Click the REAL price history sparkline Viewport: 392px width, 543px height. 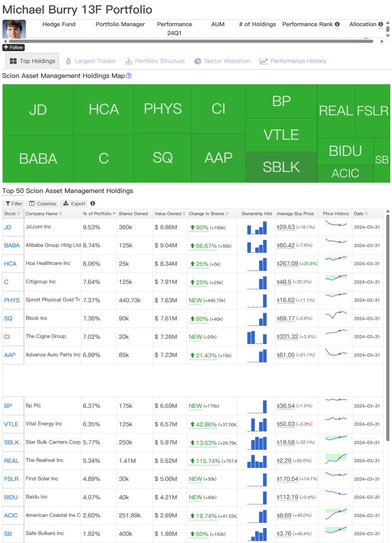click(x=335, y=460)
